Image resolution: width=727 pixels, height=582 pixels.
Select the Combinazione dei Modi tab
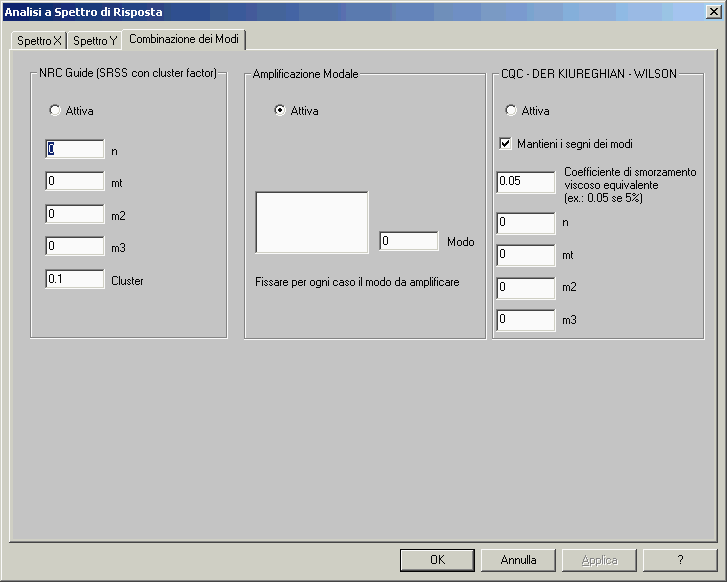[184, 38]
